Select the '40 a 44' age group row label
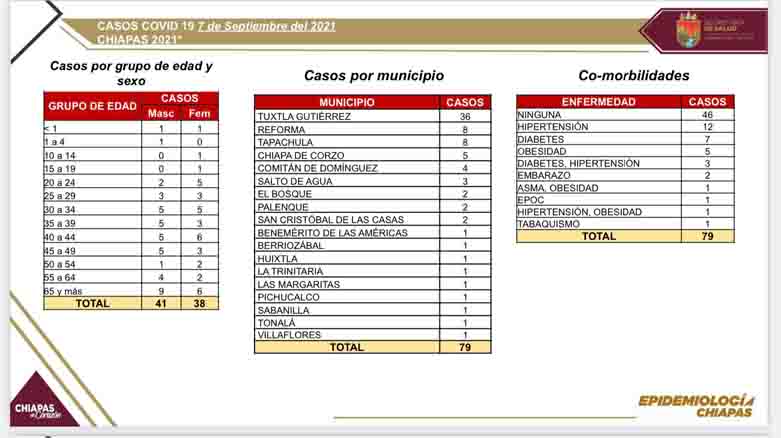 pos(60,237)
